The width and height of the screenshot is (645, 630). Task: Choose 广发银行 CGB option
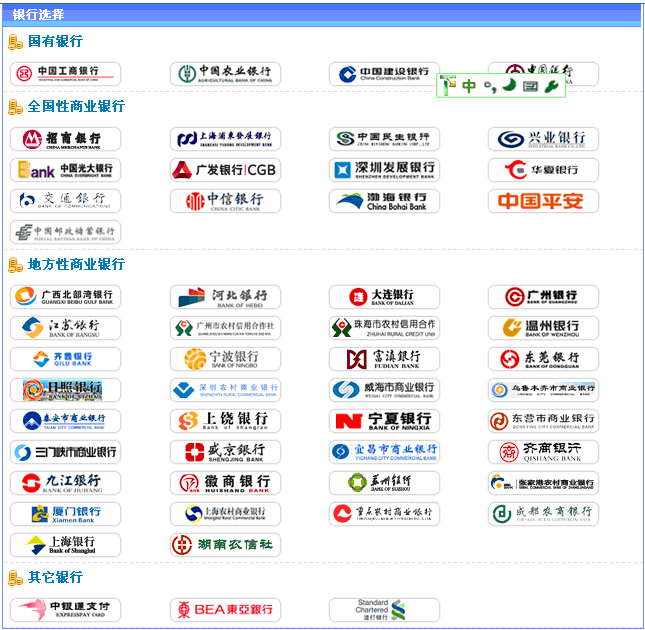tap(225, 170)
